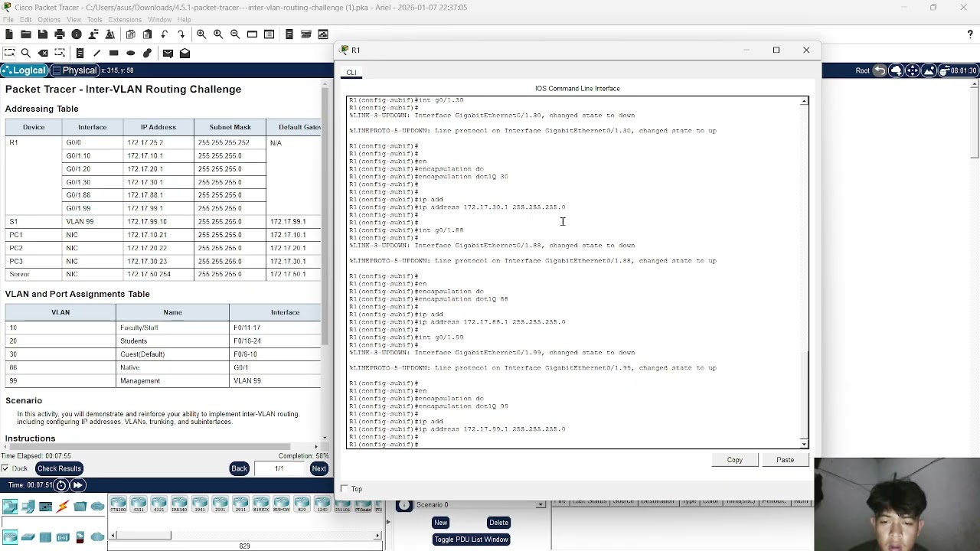
Task: Zoom in with the magnifier plus icon
Action: pyautogui.click(x=201, y=34)
